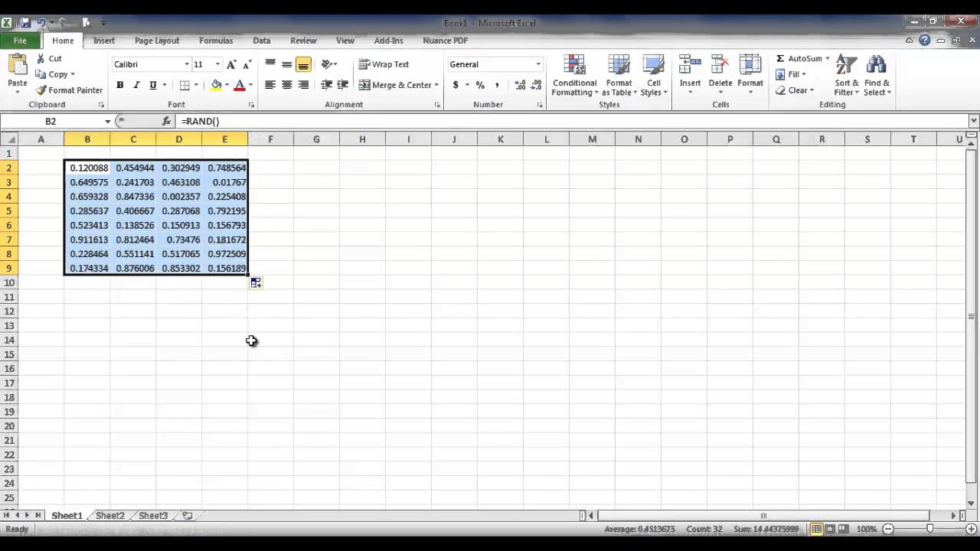Image resolution: width=980 pixels, height=551 pixels.
Task: Decrease Indent icon
Action: pos(327,85)
